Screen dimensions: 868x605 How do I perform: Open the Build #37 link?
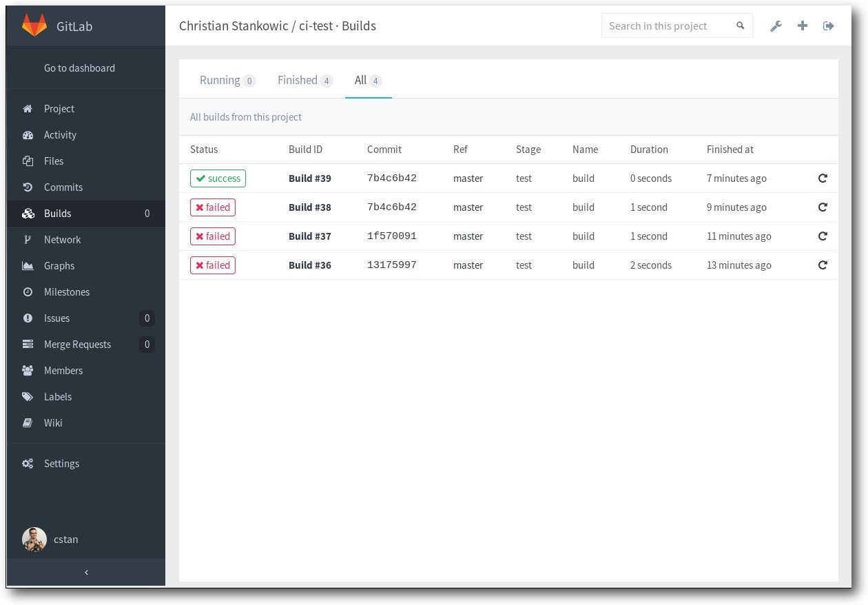[x=310, y=236]
